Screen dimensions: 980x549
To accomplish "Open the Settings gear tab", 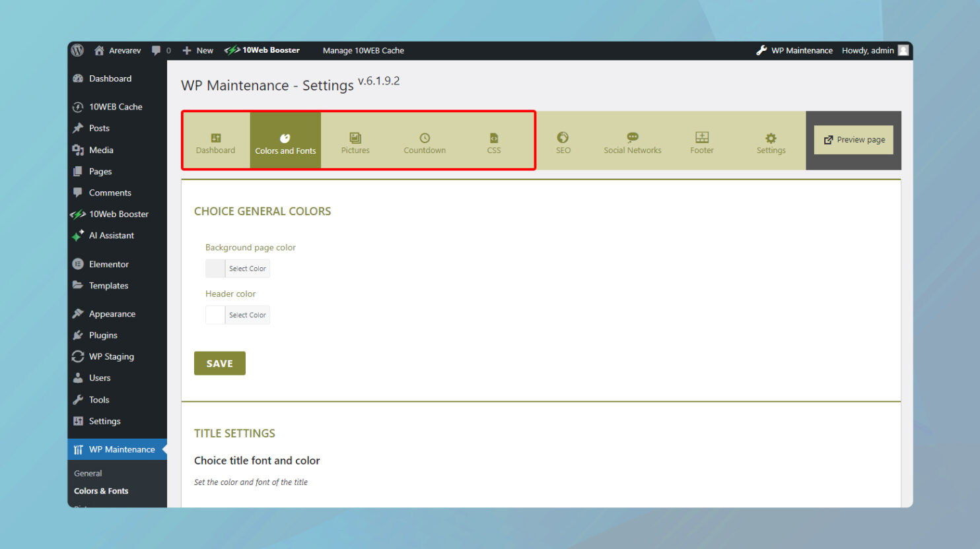I will tap(771, 140).
